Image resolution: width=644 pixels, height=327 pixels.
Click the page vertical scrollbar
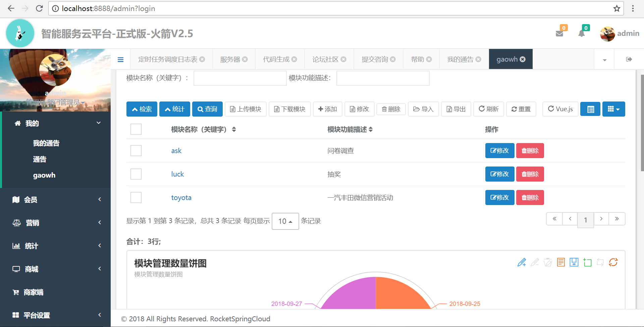pos(642,123)
